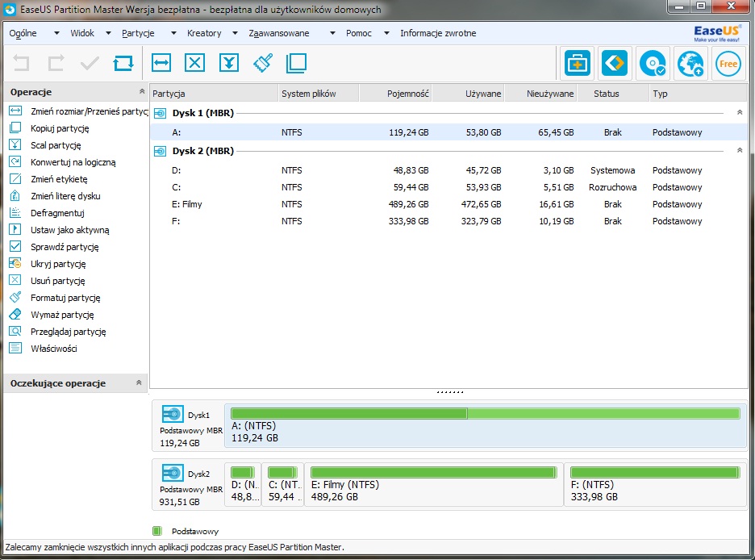755x560 pixels.
Task: Click the Ustaw jako aktywną flag icon
Action: [15, 229]
